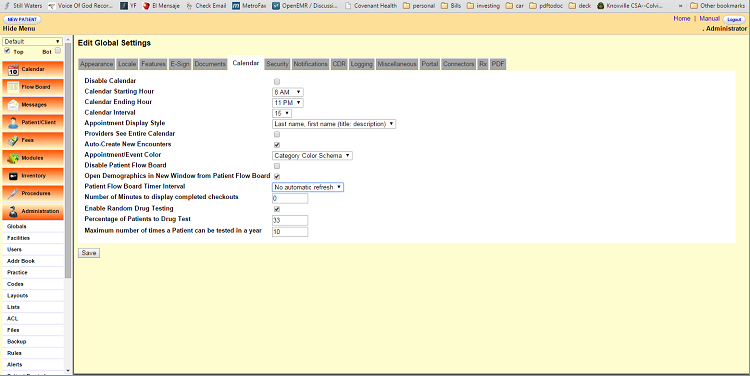750x376 pixels.
Task: Open the Calendar Interval dropdown
Action: tap(282, 113)
